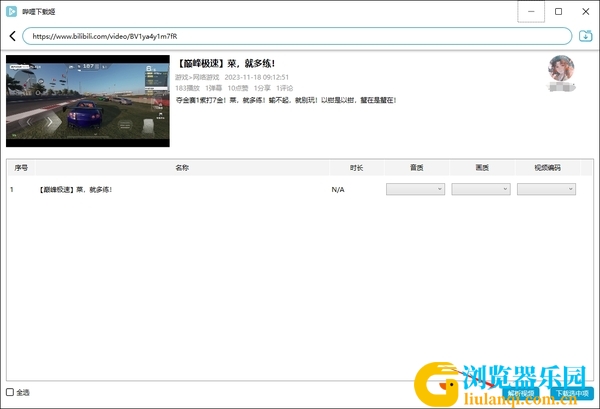Select row 1 video name in the list

(75, 189)
